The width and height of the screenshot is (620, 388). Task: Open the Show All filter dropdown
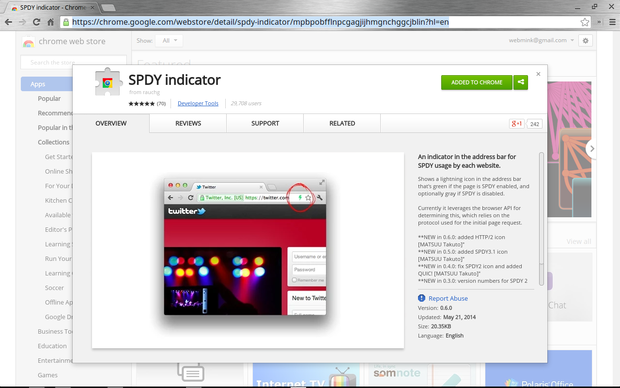coord(169,40)
